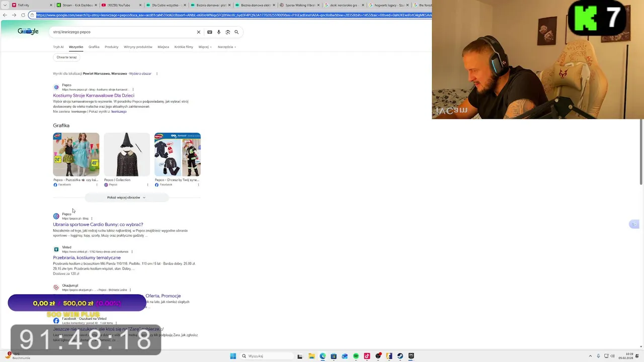Expand the Więcej search filter dropdown

click(205, 47)
